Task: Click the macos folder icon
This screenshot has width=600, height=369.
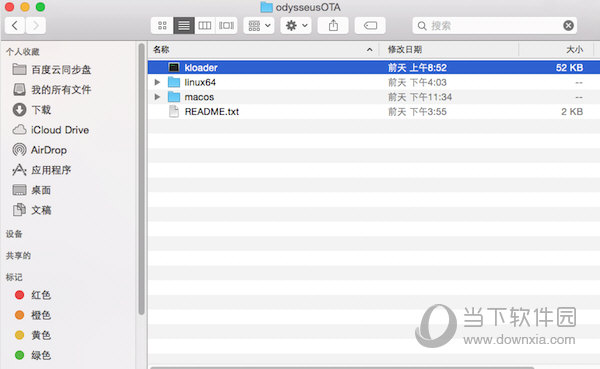Action: click(x=174, y=96)
